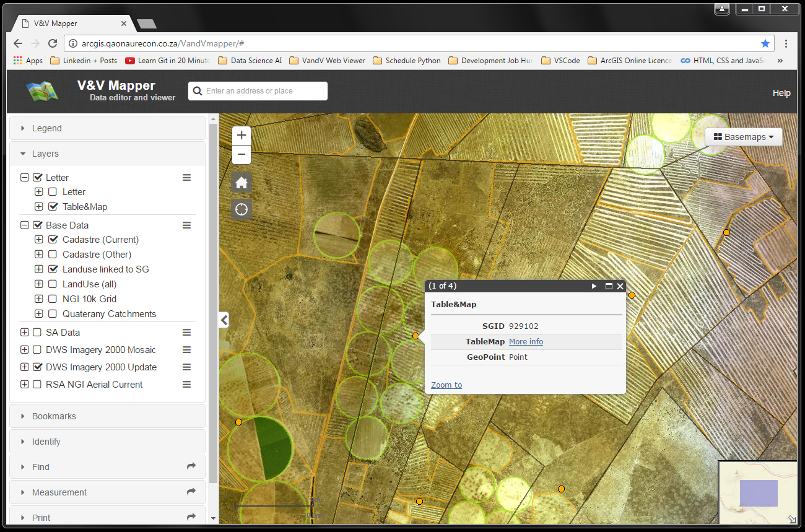Open the Linkedin + Posts bookmark folder
Image resolution: width=805 pixels, height=532 pixels.
click(84, 61)
